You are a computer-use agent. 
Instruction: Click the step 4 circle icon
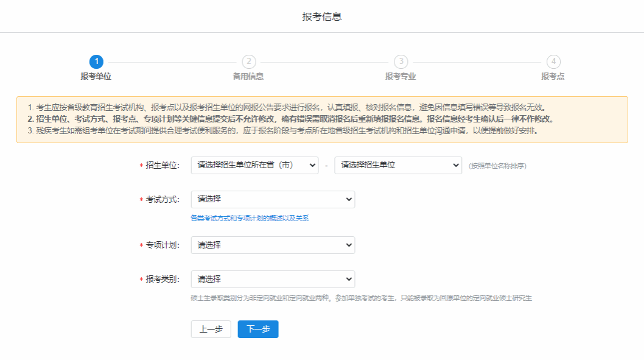pyautogui.click(x=553, y=62)
